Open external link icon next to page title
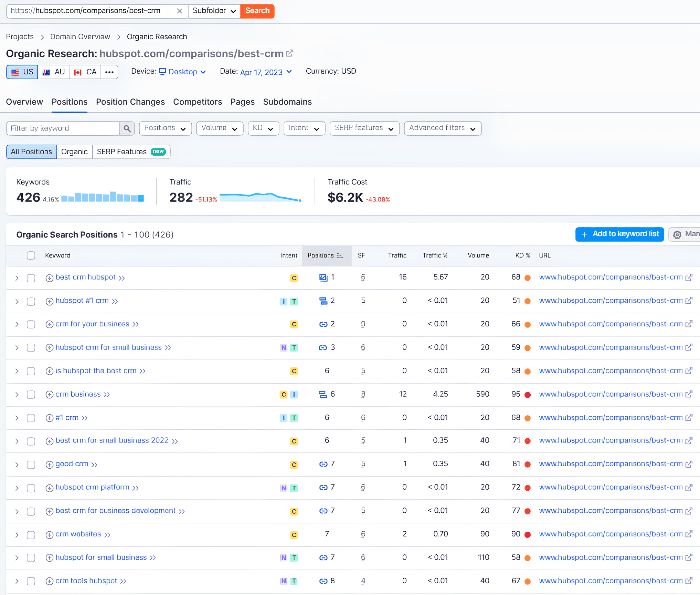The width and height of the screenshot is (700, 595). 290,53
